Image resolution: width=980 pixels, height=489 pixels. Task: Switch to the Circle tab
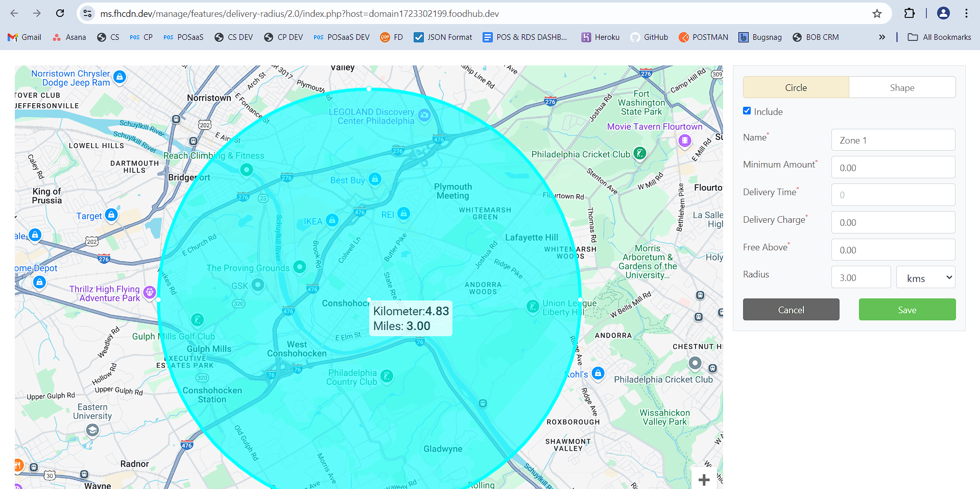pos(796,87)
